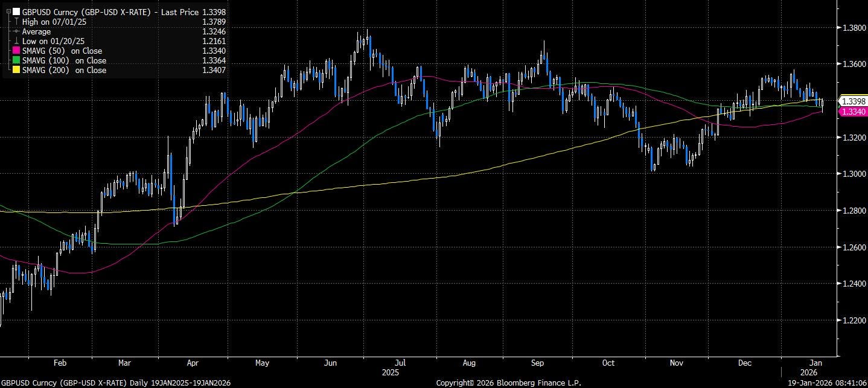The width and height of the screenshot is (868, 388).
Task: Collapse the GBPUSD legend tree box
Action: 8,11
